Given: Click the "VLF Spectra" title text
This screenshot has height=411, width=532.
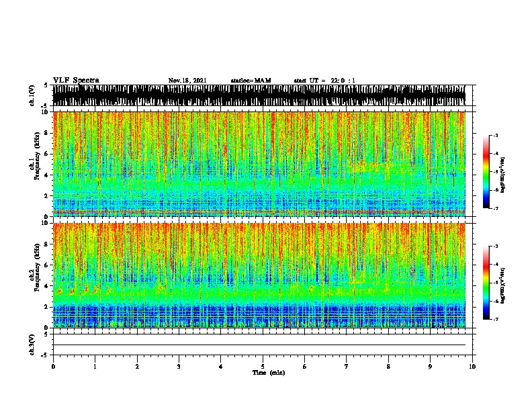Looking at the screenshot, I should (x=76, y=81).
